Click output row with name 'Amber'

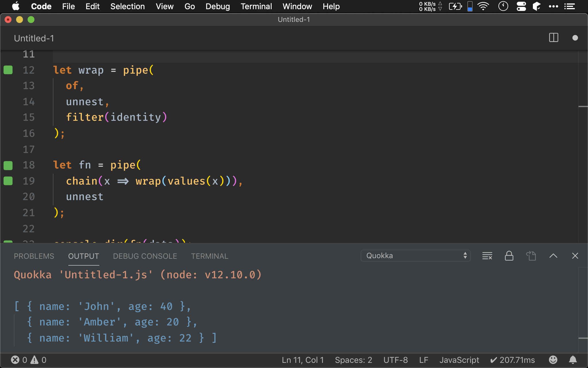pyautogui.click(x=112, y=322)
